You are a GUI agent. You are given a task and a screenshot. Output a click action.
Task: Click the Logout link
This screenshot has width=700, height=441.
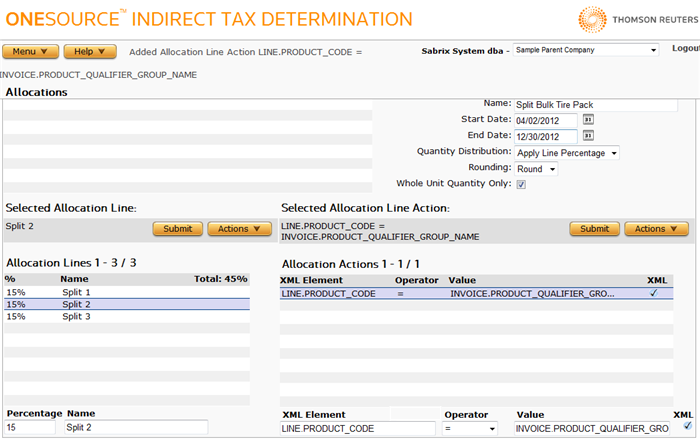click(685, 49)
